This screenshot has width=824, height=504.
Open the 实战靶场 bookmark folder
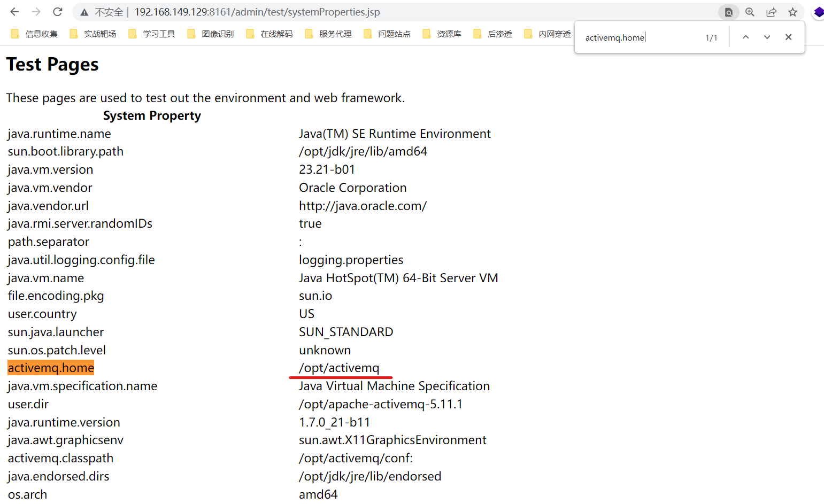[94, 34]
